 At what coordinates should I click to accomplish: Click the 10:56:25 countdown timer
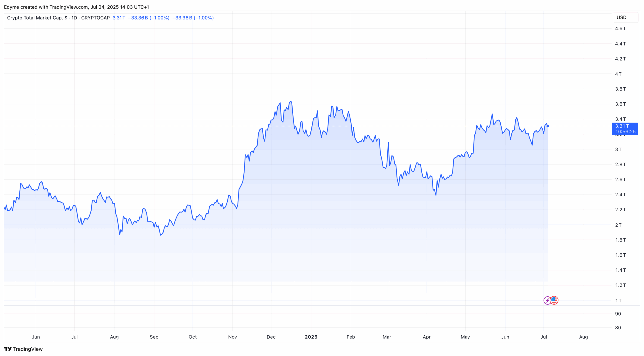625,132
